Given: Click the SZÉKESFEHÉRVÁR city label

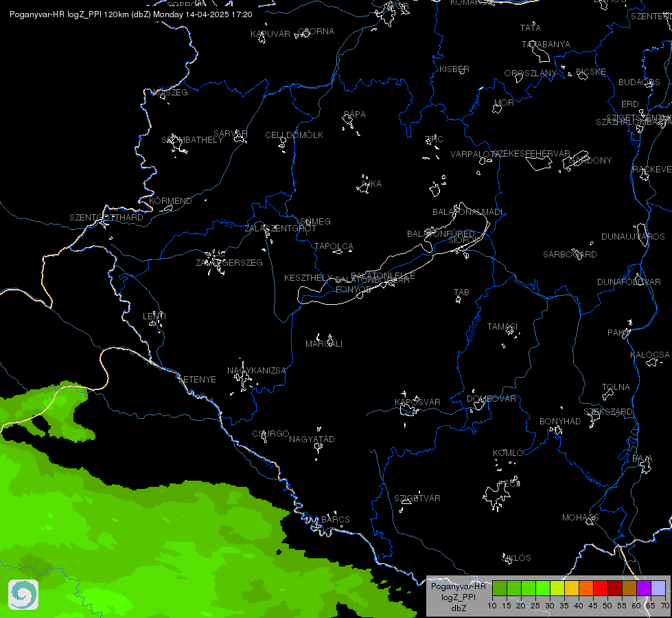Looking at the screenshot, I should coord(531,154).
